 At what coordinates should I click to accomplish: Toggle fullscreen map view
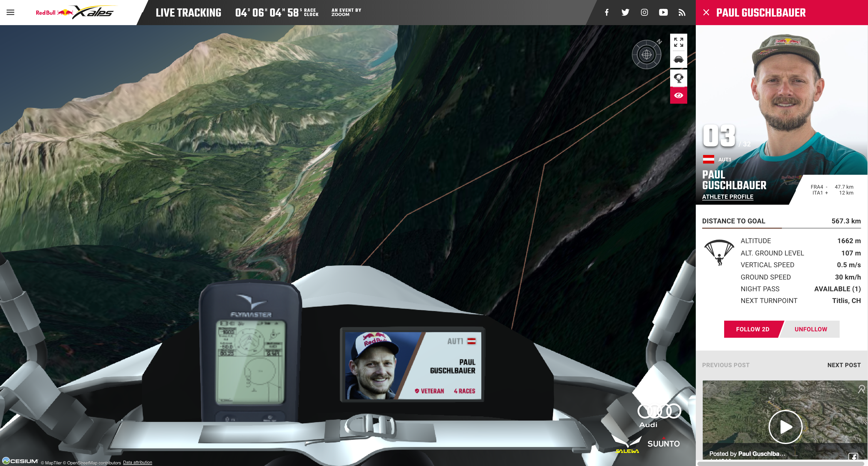point(678,42)
